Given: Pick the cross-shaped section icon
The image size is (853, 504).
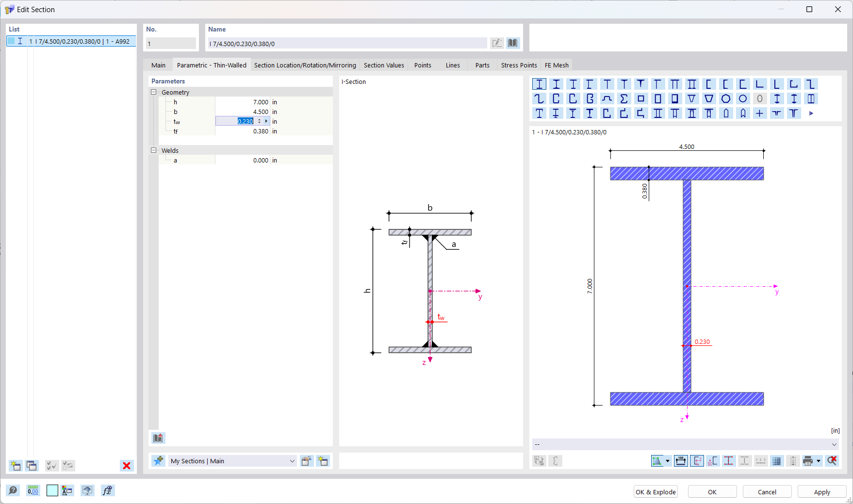Looking at the screenshot, I should click(760, 113).
